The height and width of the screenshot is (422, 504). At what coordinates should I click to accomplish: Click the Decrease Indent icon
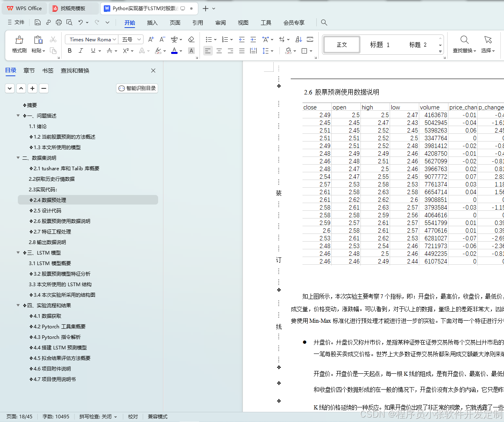[242, 39]
